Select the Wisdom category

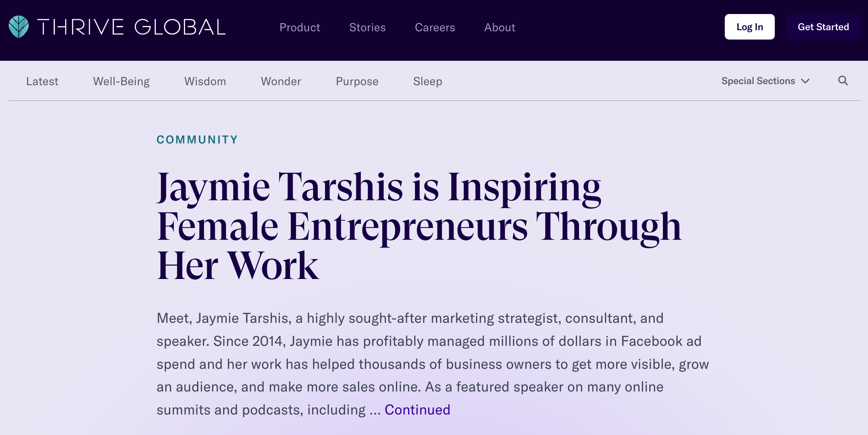pos(205,81)
